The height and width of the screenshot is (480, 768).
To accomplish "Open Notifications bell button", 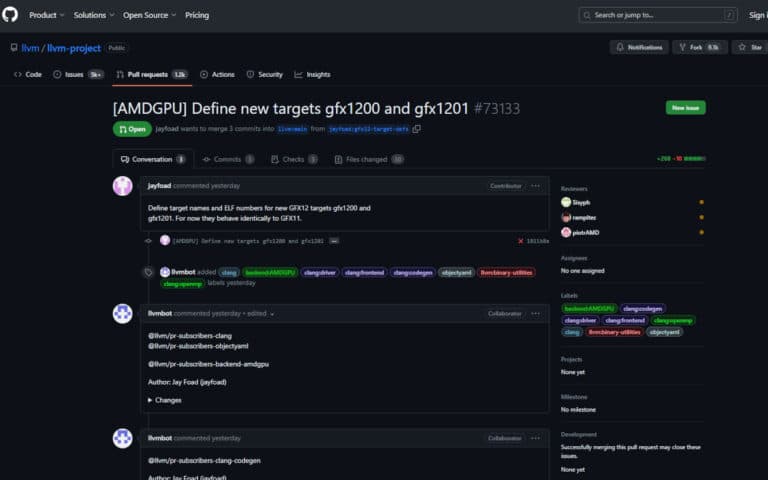I will click(638, 47).
